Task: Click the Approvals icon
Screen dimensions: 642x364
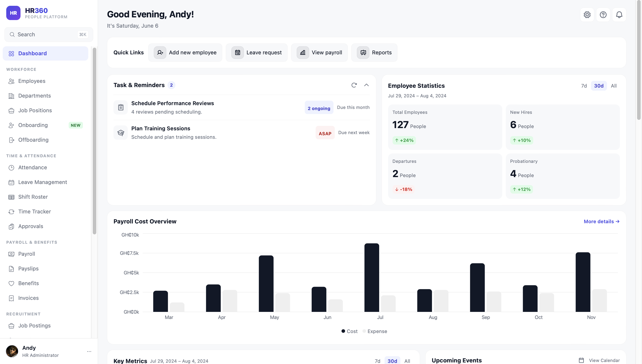Action: pyautogui.click(x=11, y=227)
